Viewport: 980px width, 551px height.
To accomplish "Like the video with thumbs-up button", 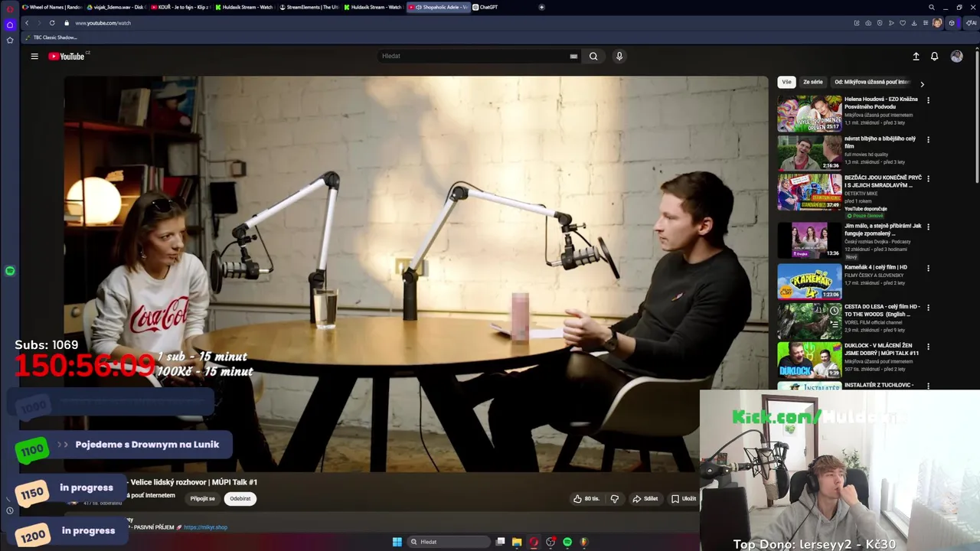I will (586, 498).
